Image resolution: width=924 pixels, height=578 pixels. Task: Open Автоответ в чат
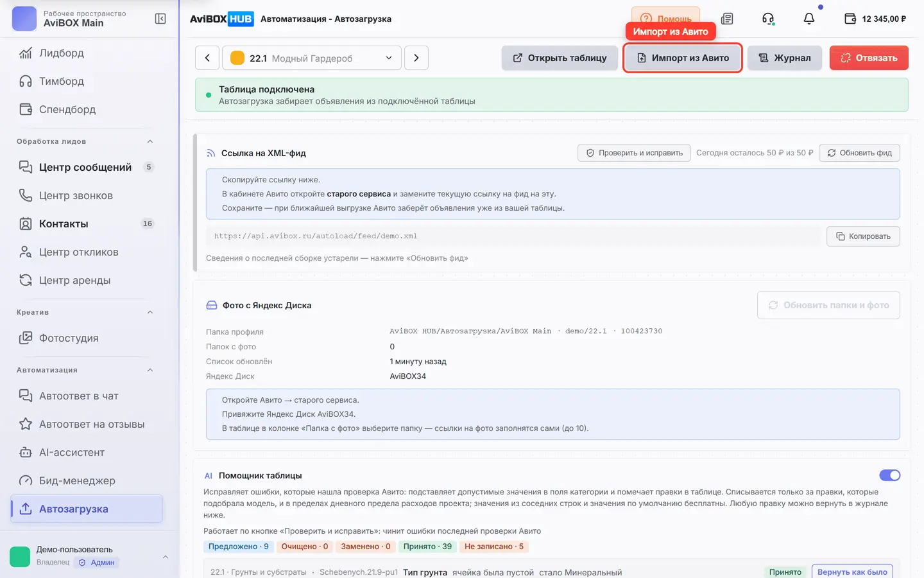(x=87, y=396)
